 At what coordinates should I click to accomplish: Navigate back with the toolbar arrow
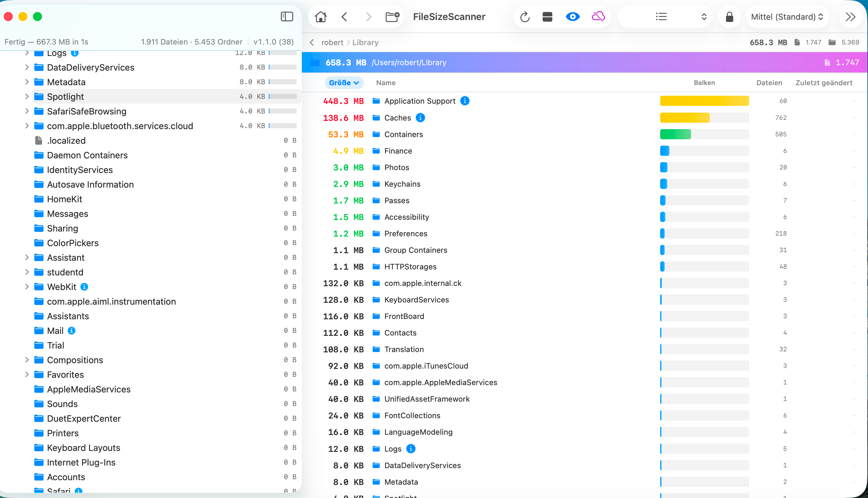coord(344,17)
